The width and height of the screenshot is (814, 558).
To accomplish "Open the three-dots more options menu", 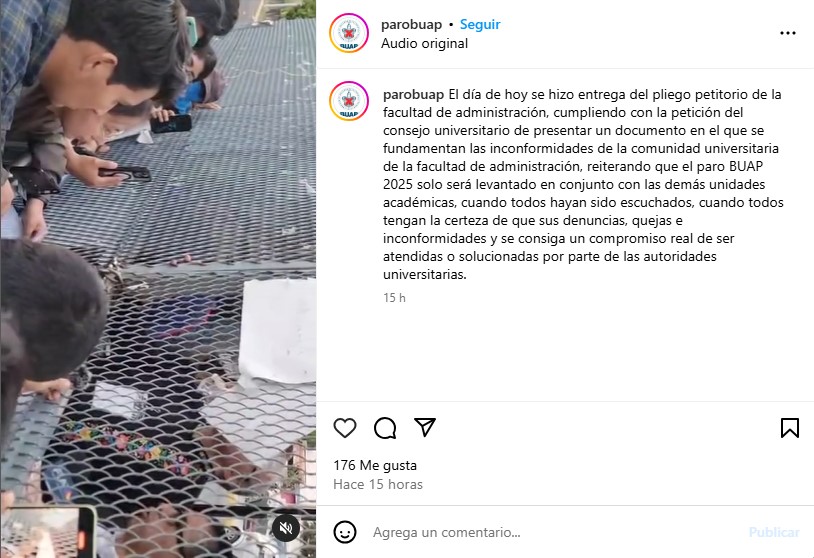I will point(788,33).
